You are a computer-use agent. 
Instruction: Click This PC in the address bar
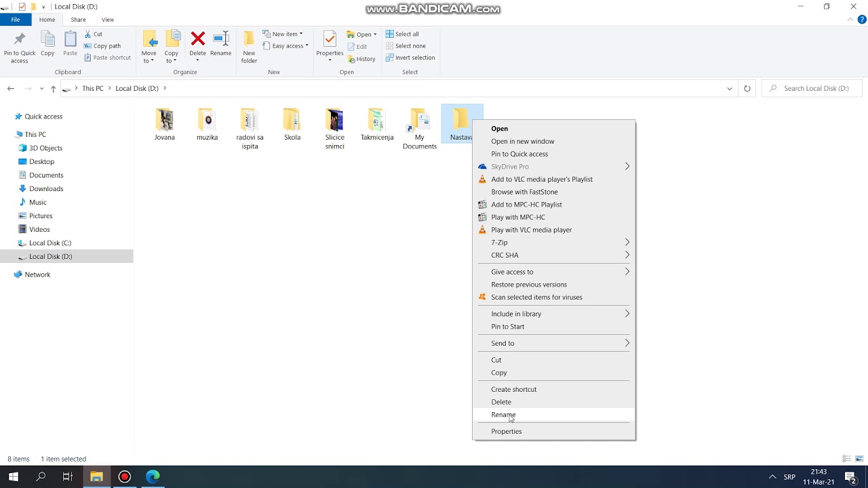[93, 89]
